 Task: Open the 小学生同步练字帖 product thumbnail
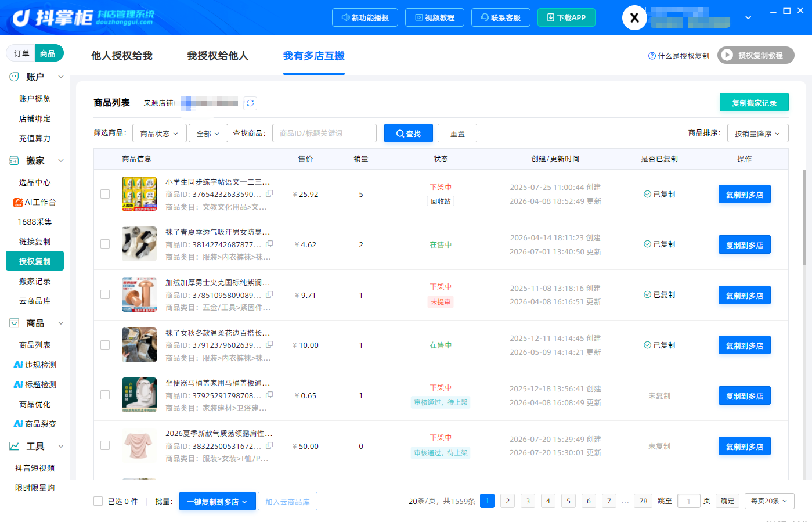point(139,194)
